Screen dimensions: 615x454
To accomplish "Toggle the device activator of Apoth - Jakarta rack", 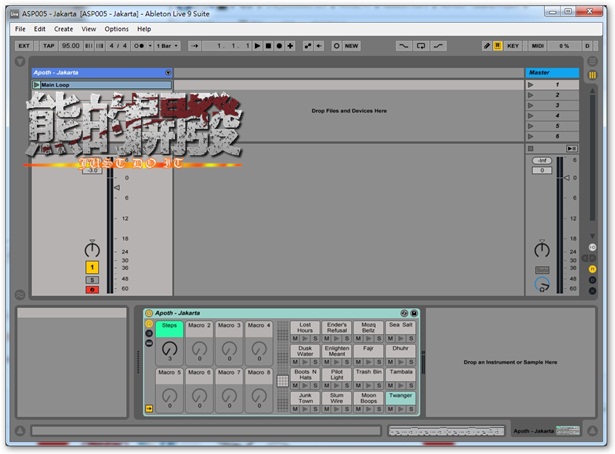I will [149, 313].
